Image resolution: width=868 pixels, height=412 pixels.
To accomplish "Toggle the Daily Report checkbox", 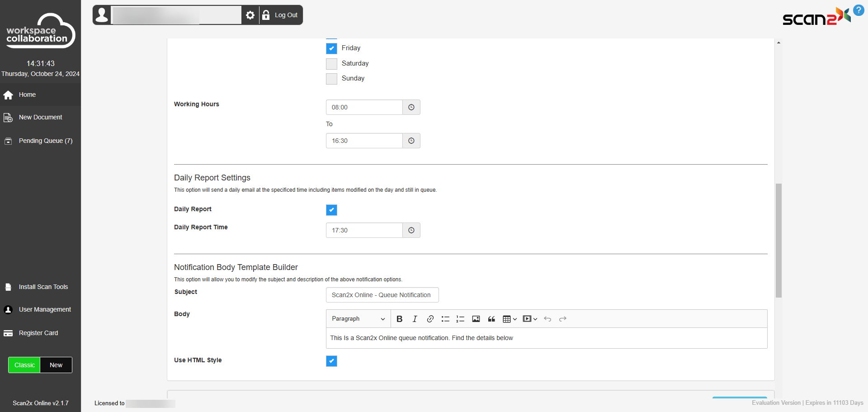I will click(331, 210).
